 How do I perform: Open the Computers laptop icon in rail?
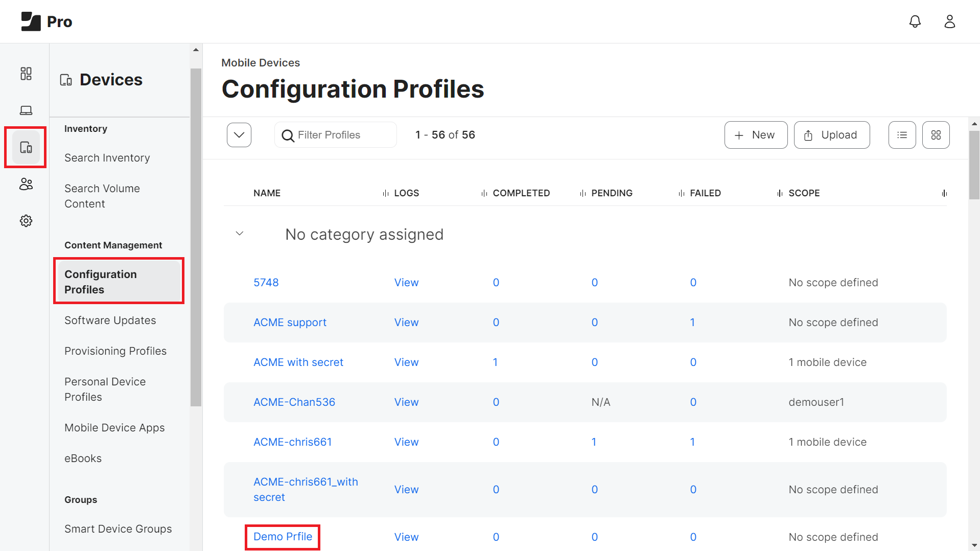click(x=26, y=110)
